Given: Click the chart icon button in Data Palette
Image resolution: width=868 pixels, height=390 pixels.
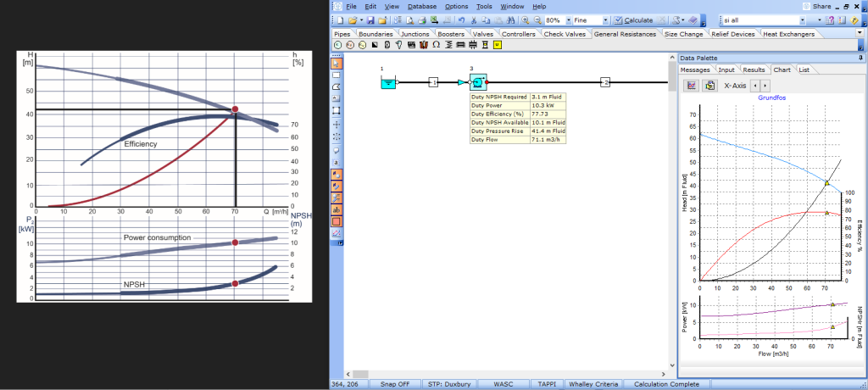Looking at the screenshot, I should point(692,86).
